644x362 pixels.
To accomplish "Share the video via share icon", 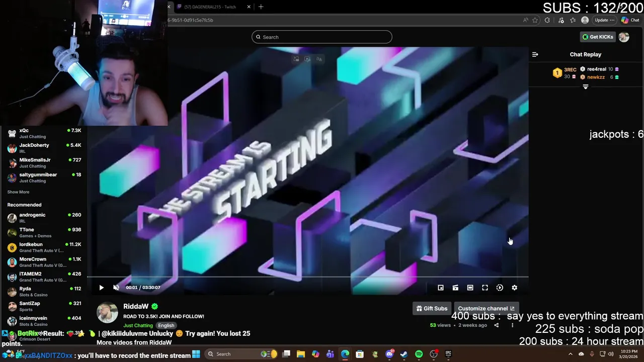I will [496, 325].
